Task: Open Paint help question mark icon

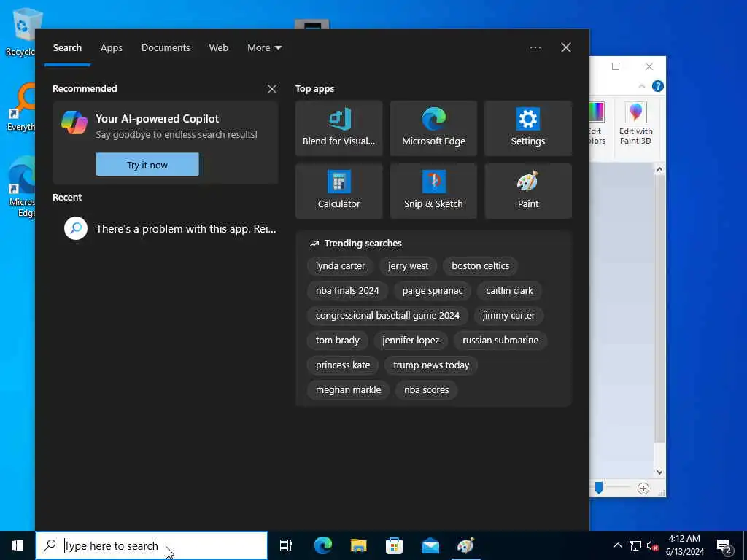Action: click(657, 86)
